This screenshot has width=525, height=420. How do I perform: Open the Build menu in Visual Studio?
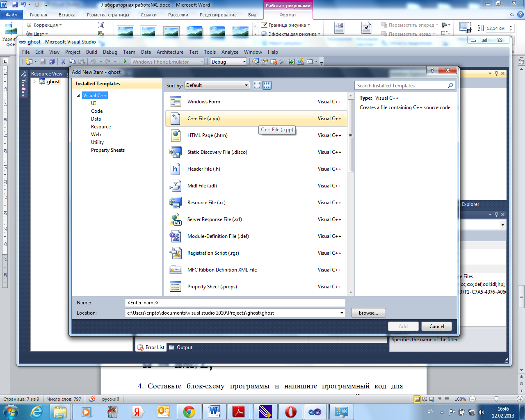tap(91, 52)
